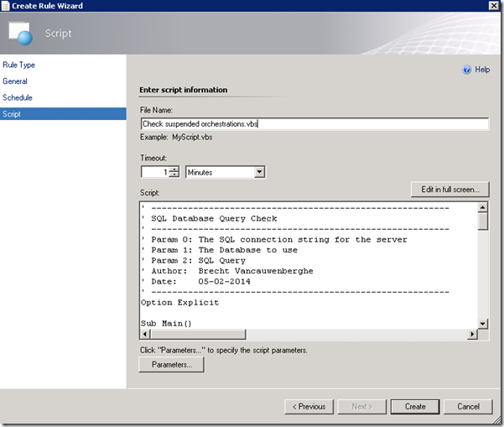
Task: Select Rule Type step in sidebar
Action: (18, 65)
